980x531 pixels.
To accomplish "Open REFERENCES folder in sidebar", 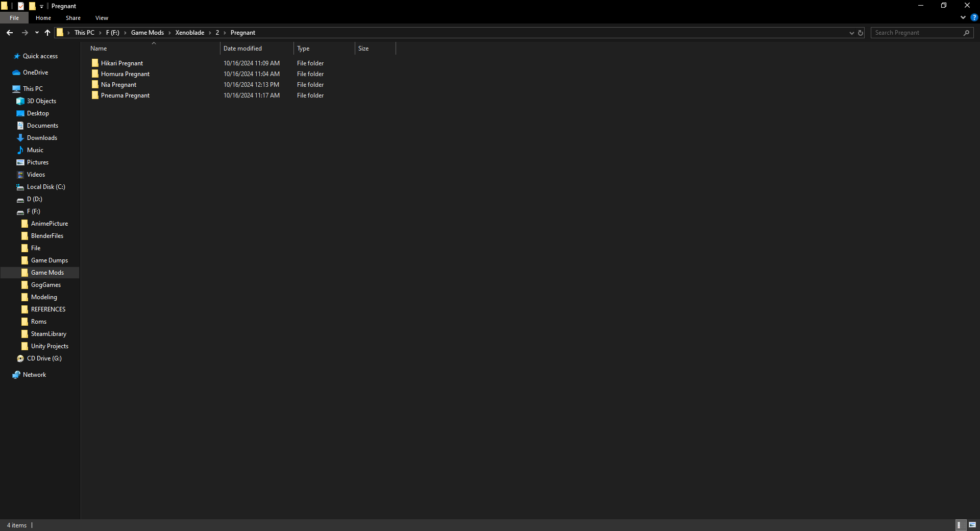I will pos(48,309).
